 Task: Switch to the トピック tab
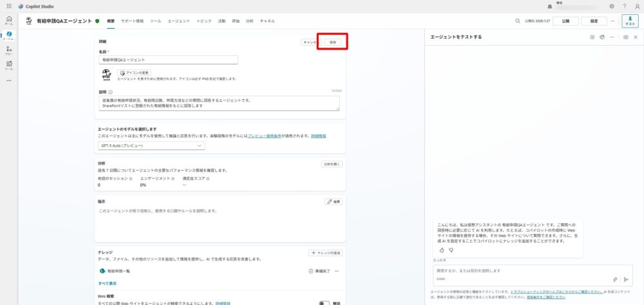pyautogui.click(x=204, y=21)
